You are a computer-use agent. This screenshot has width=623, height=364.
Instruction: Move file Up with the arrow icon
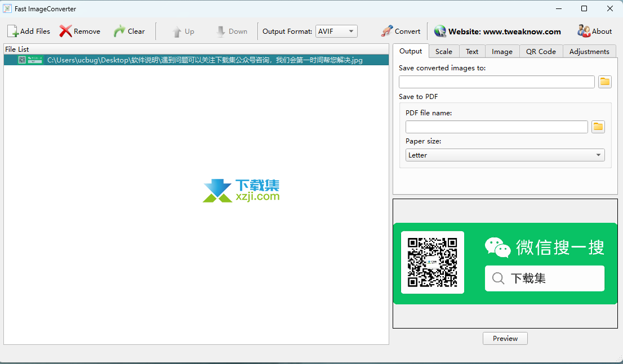click(177, 32)
